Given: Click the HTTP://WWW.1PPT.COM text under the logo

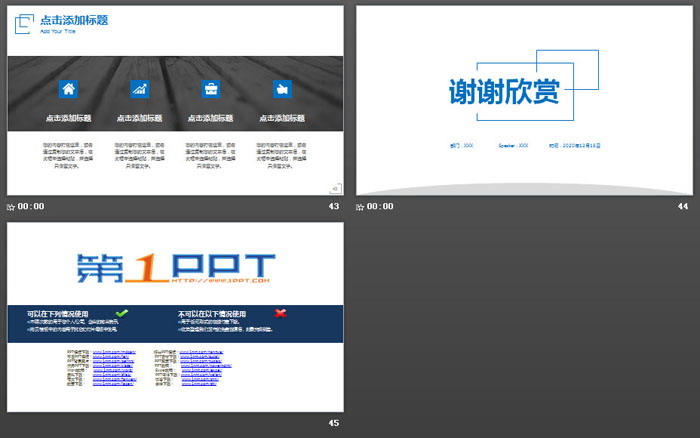Looking at the screenshot, I should [x=221, y=280].
